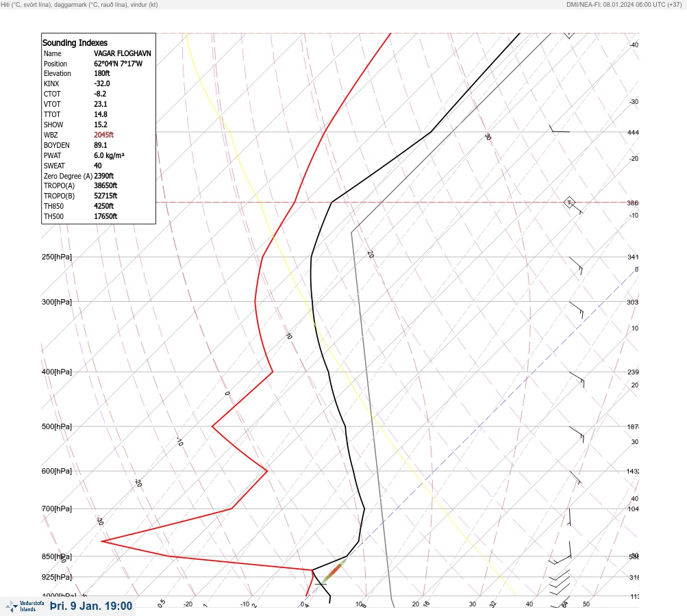The image size is (687, 616).
Task: Click the TROPO(A) value '38650ft'
Action: coord(105,185)
